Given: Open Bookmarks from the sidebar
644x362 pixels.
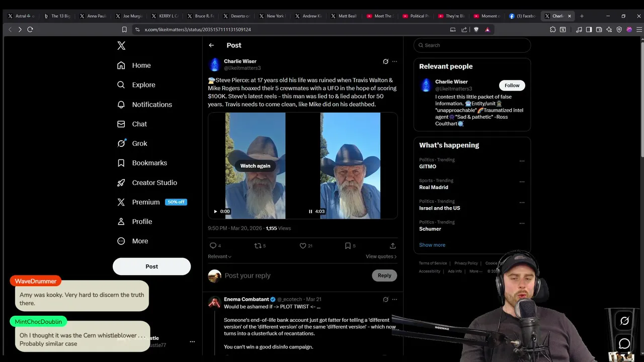Looking at the screenshot, I should point(142,163).
